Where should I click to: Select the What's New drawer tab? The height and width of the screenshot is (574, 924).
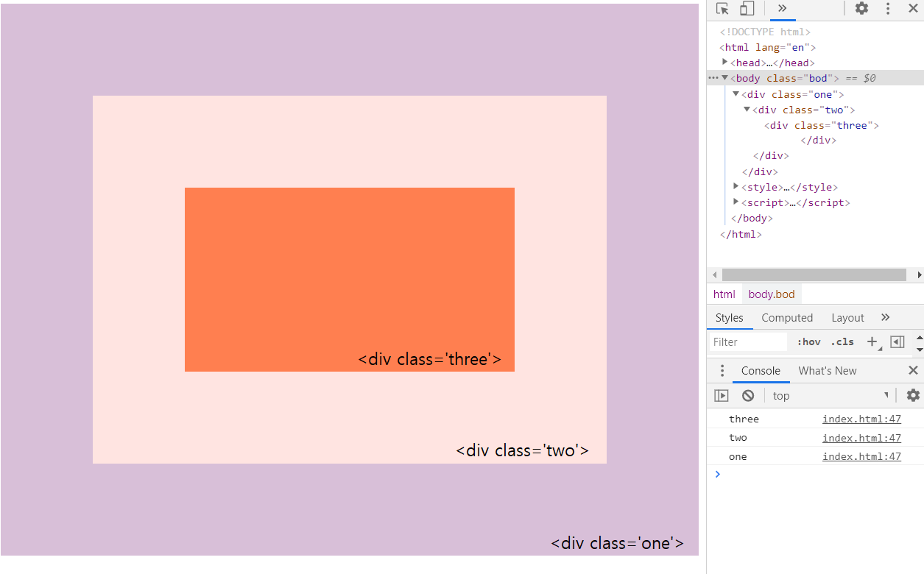pyautogui.click(x=828, y=371)
